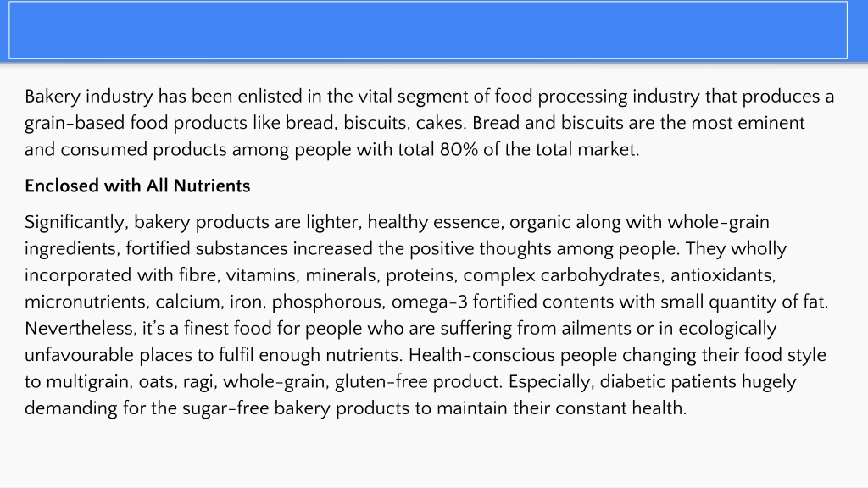The image size is (868, 488).
Task: Click the heading Enclosed with All Nutrients
Action: [137, 186]
